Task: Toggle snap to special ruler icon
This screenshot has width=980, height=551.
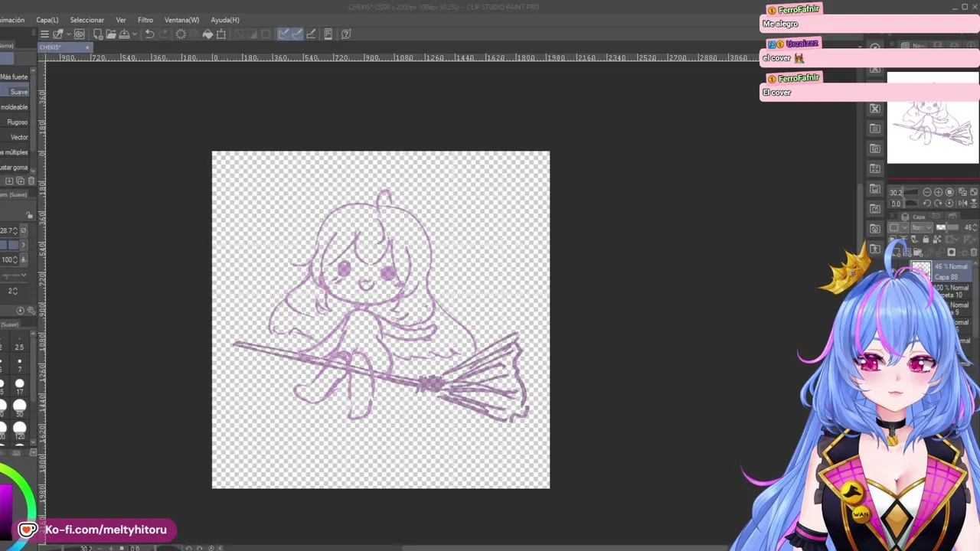Action: point(297,34)
